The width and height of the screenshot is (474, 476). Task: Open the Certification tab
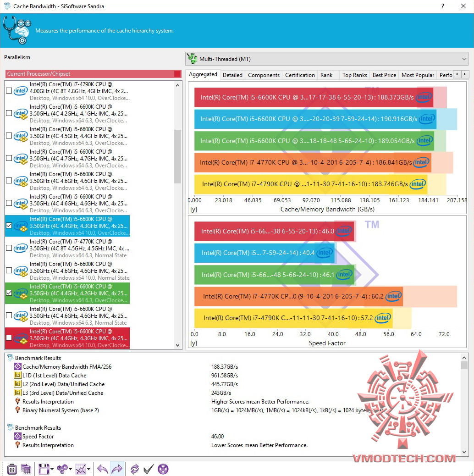(300, 75)
